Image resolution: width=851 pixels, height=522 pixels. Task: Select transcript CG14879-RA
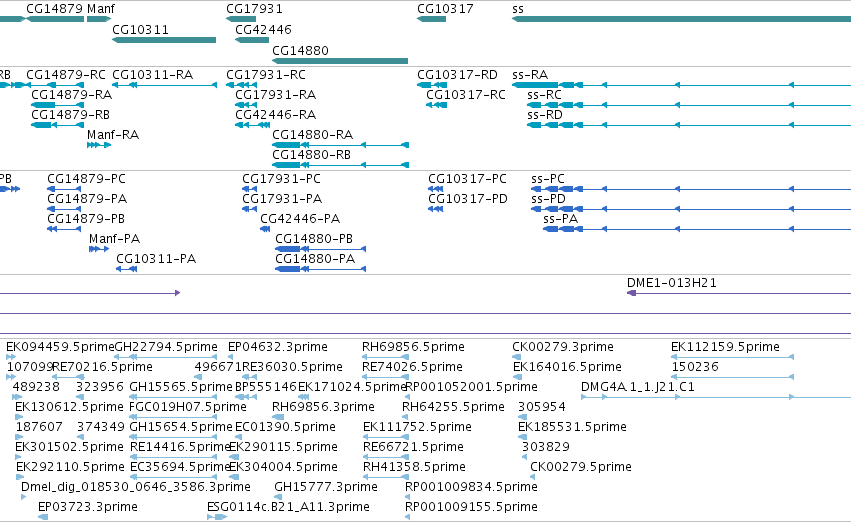72,94
